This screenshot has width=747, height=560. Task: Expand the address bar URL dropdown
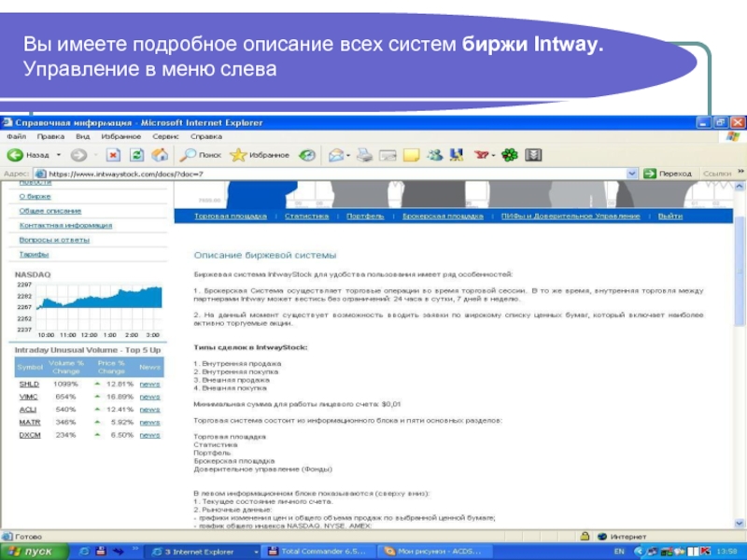(633, 174)
